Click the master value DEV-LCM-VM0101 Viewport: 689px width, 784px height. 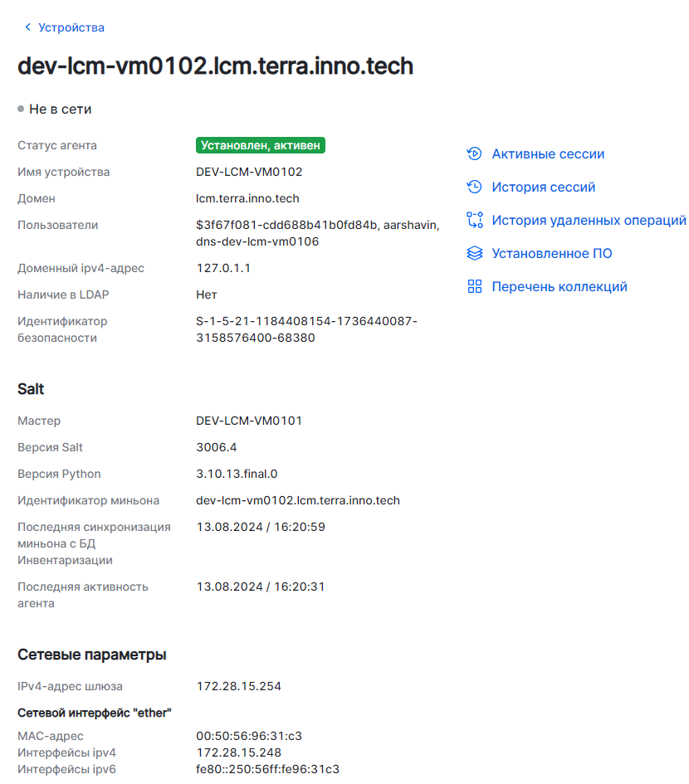pos(249,421)
